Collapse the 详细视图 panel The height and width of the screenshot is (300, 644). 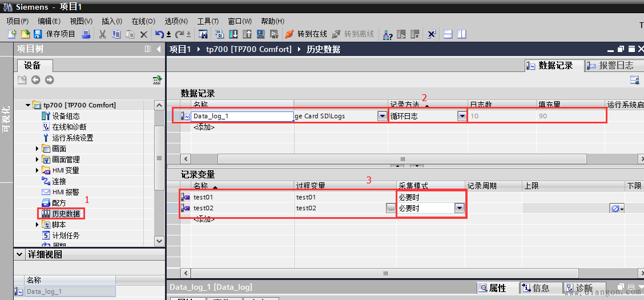[19, 254]
